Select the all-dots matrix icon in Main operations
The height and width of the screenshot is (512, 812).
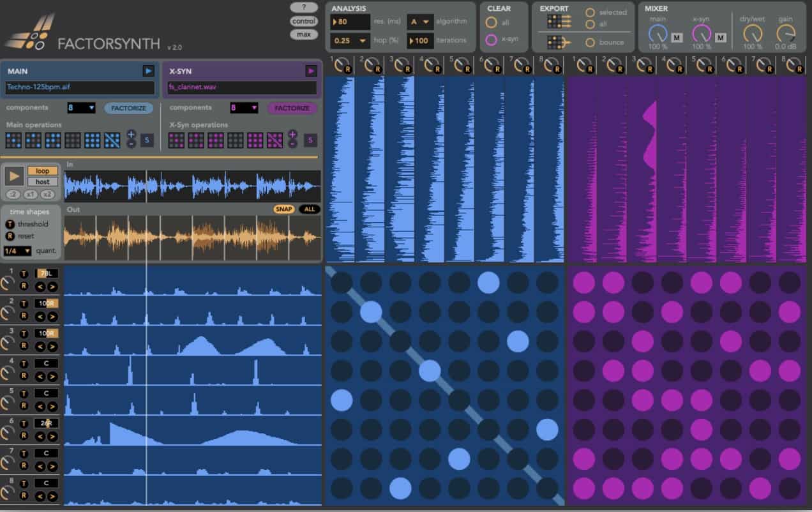pos(93,140)
